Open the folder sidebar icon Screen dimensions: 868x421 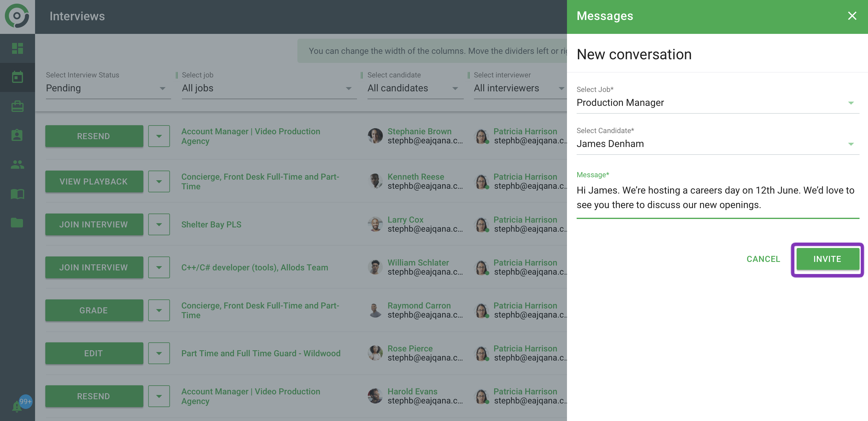17,223
